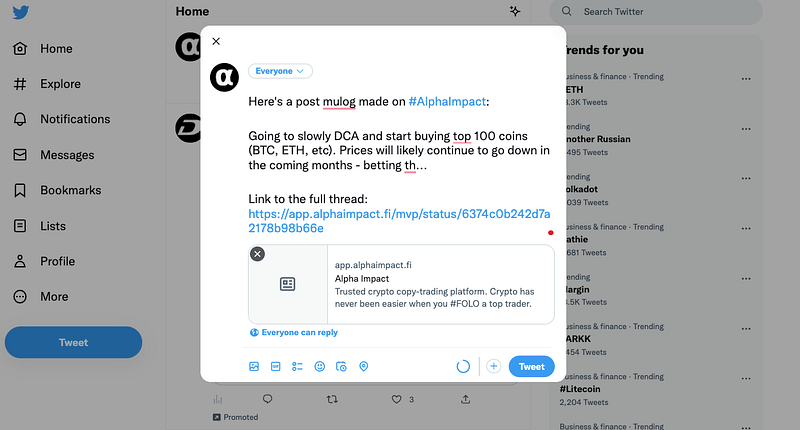800x430 pixels.
Task: Expand the Everyone audience dropdown
Action: coord(280,71)
